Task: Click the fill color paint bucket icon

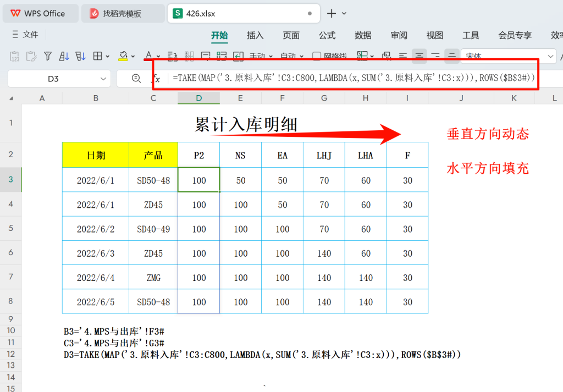Action: tap(123, 56)
